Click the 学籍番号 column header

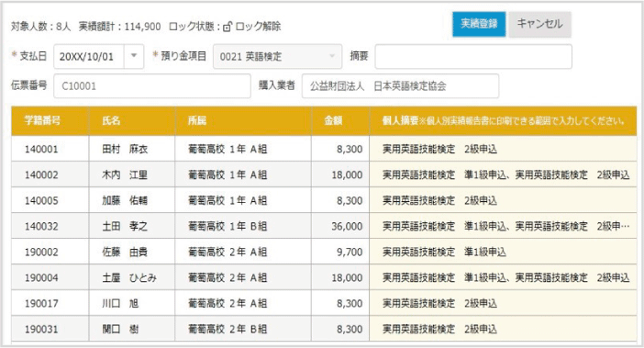coord(50,121)
